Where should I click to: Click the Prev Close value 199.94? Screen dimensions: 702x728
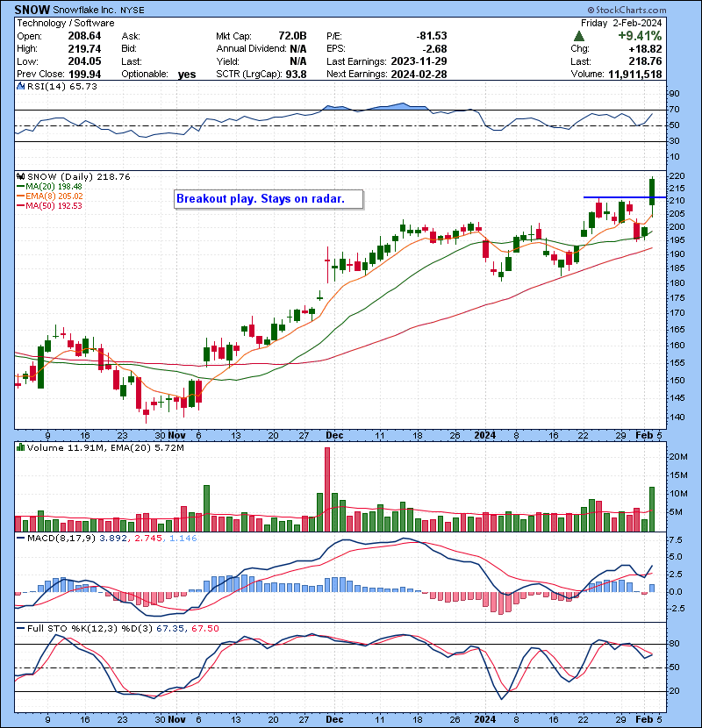pos(84,74)
